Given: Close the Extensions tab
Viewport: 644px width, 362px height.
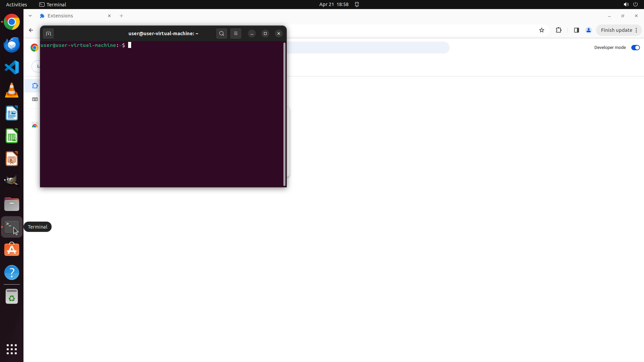Looking at the screenshot, I should (109, 16).
